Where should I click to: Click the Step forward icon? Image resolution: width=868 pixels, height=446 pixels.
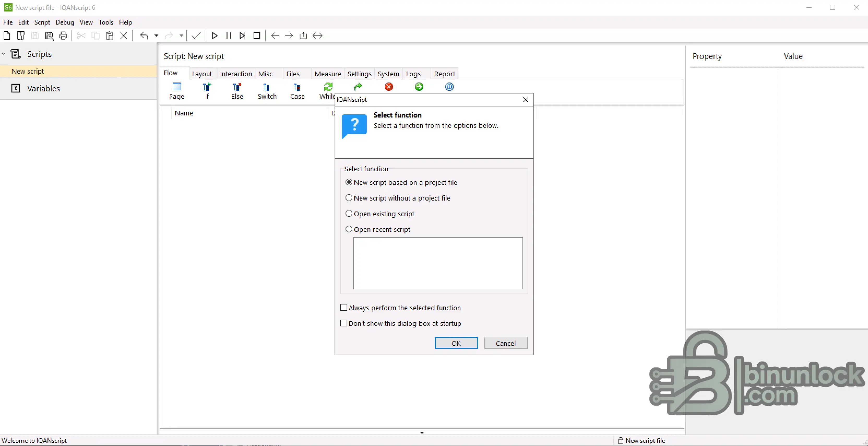242,36
